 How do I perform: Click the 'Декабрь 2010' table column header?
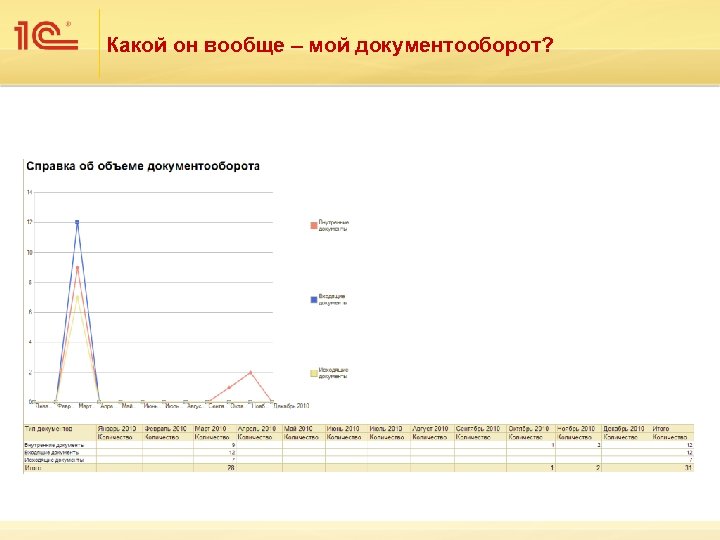[x=624, y=428]
